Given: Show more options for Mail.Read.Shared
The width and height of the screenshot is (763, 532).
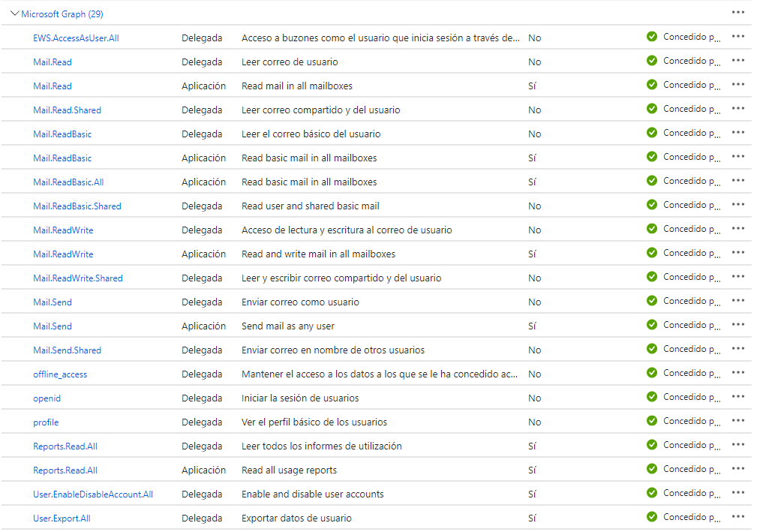Looking at the screenshot, I should tap(737, 108).
